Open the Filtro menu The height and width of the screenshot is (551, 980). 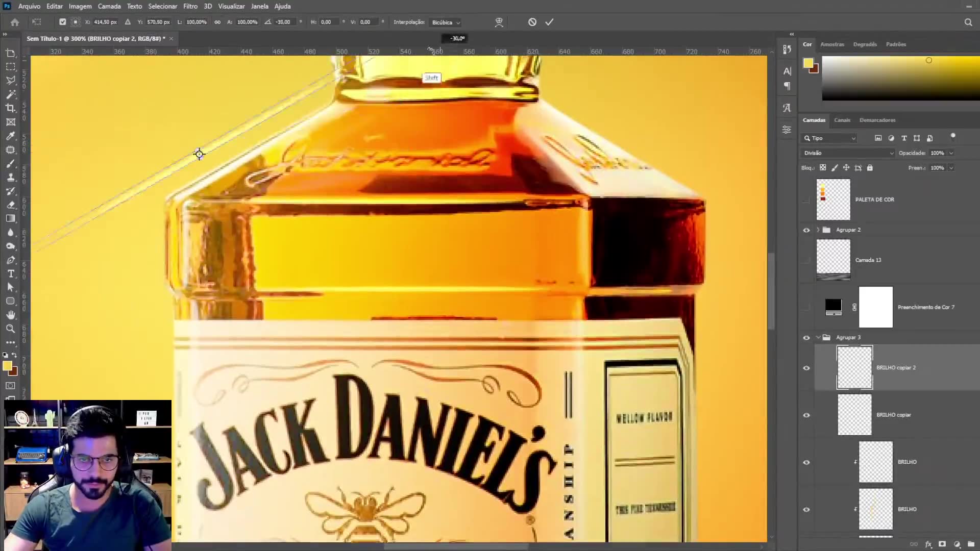point(190,6)
